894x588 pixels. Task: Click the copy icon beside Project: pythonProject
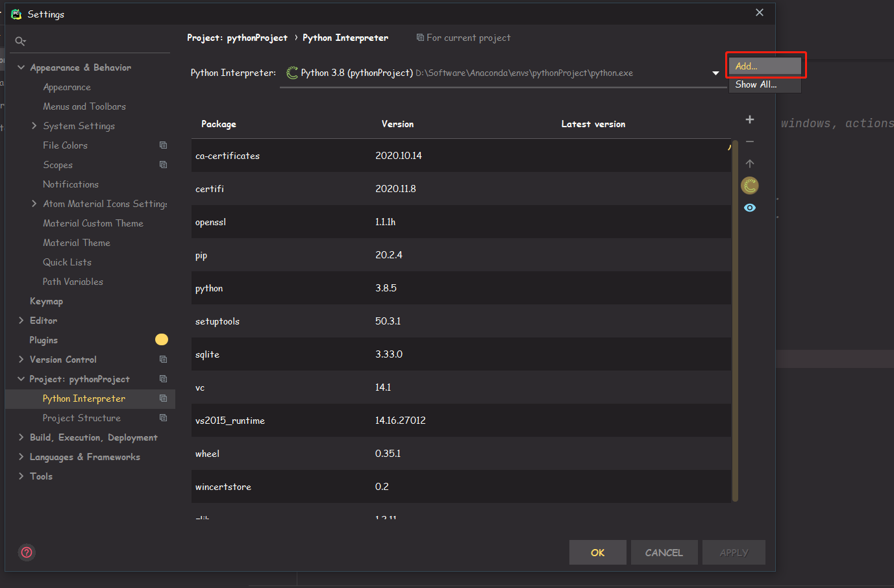[164, 379]
